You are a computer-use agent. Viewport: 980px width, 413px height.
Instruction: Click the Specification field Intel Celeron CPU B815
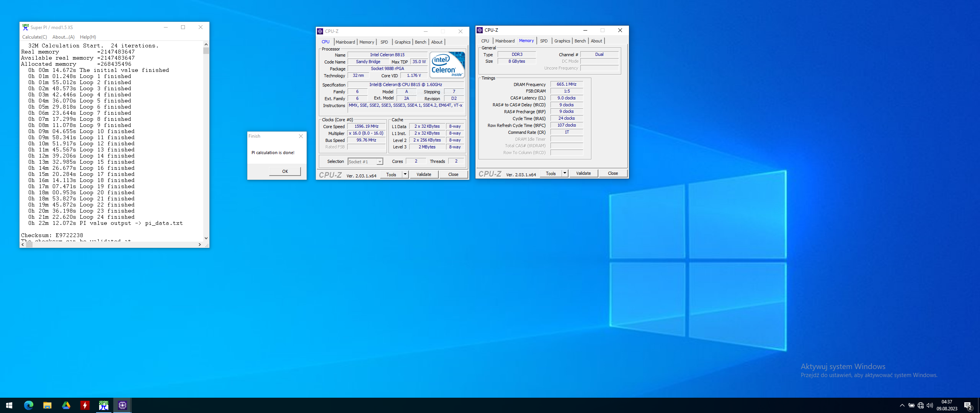click(405, 85)
